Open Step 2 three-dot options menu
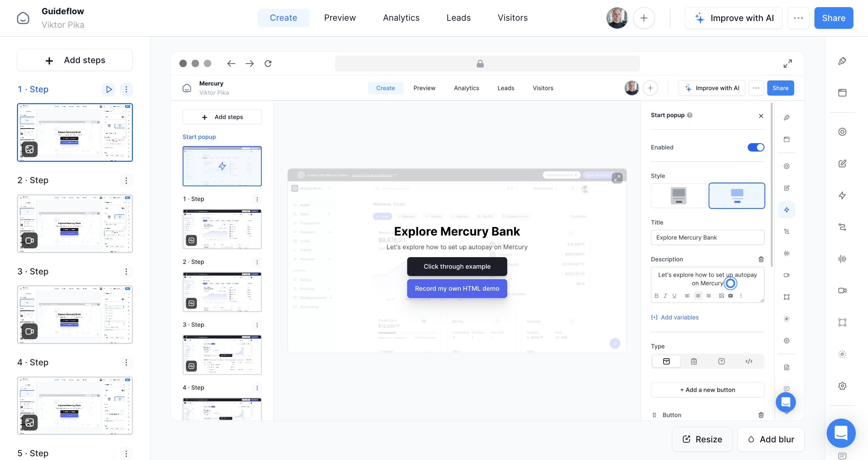Viewport: 868px width, 460px height. click(126, 180)
